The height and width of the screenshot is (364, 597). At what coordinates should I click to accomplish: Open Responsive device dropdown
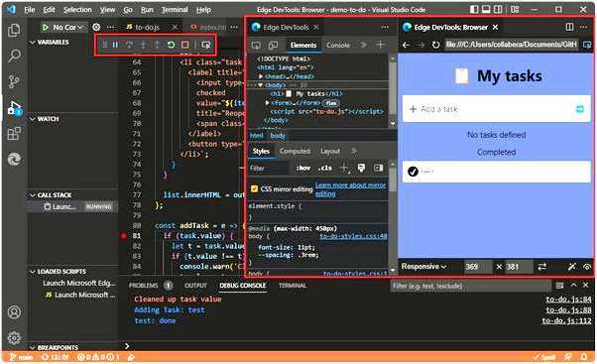[423, 267]
